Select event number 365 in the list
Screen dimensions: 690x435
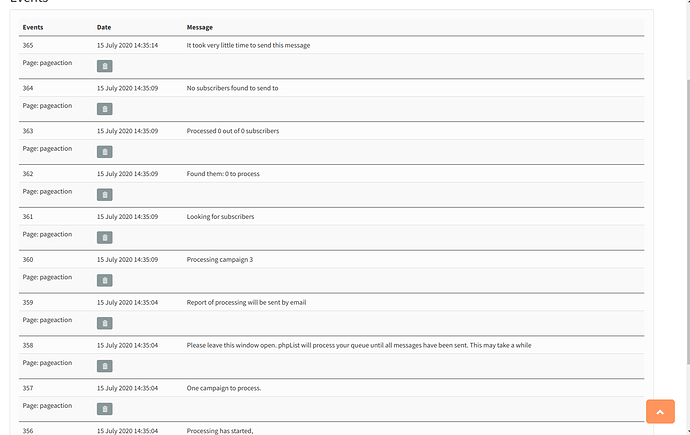28,45
